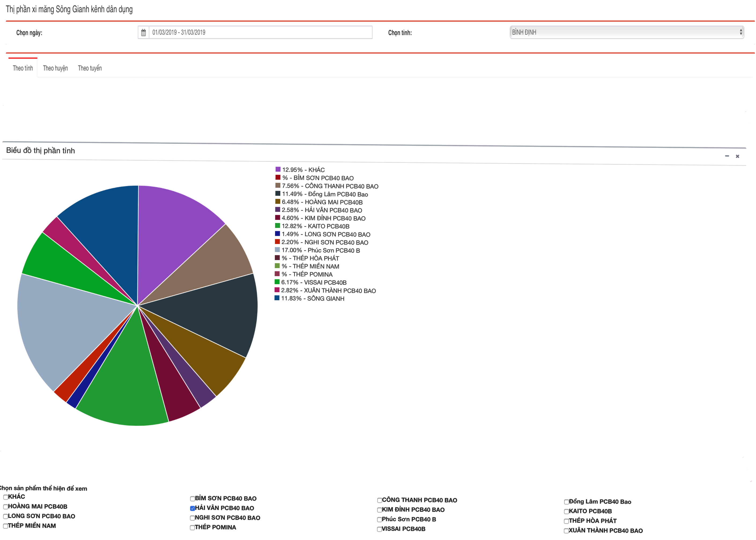Tick the KHÁC checkbox
The width and height of the screenshot is (756, 540).
click(x=6, y=497)
